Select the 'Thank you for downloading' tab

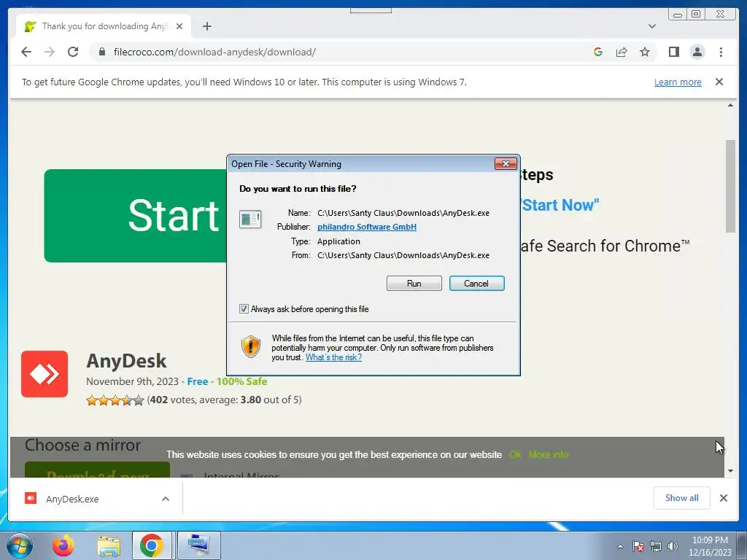[104, 26]
